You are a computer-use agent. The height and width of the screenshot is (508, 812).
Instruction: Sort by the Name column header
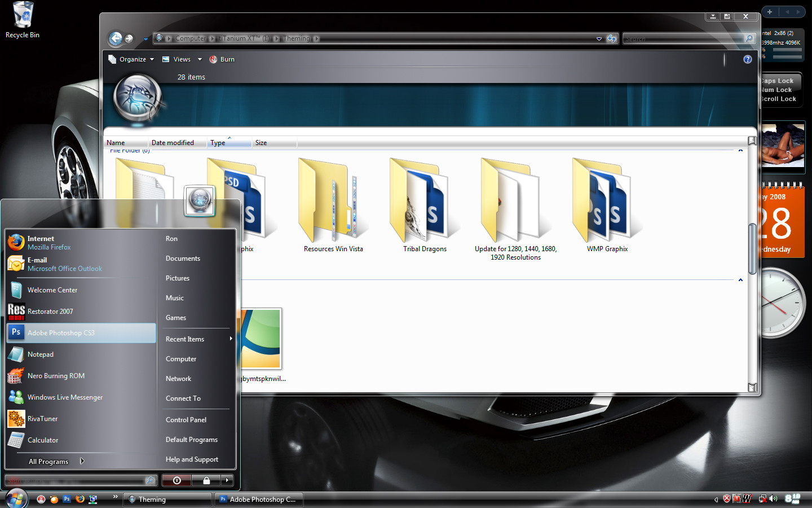tap(126, 143)
